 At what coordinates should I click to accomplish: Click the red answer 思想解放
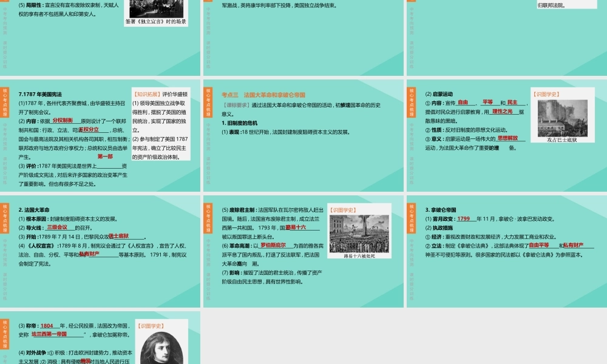tap(507, 138)
